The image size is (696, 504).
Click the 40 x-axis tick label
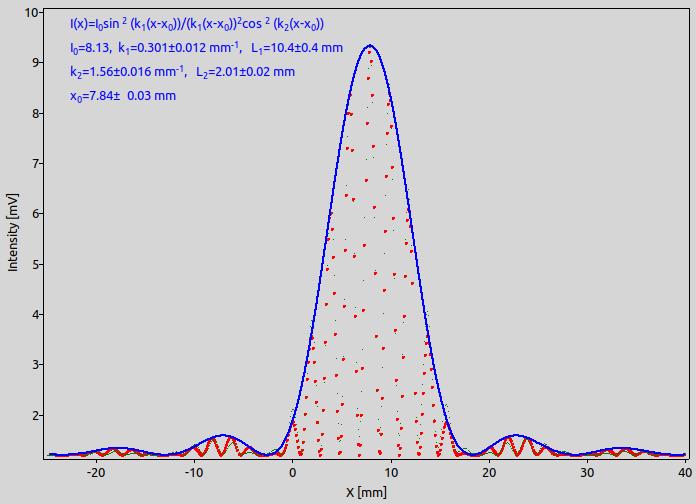coord(685,473)
